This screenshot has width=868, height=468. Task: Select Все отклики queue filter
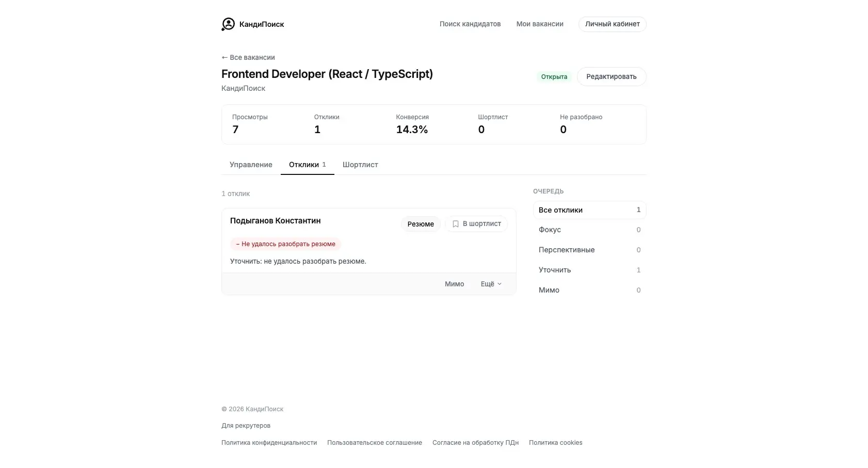point(589,210)
